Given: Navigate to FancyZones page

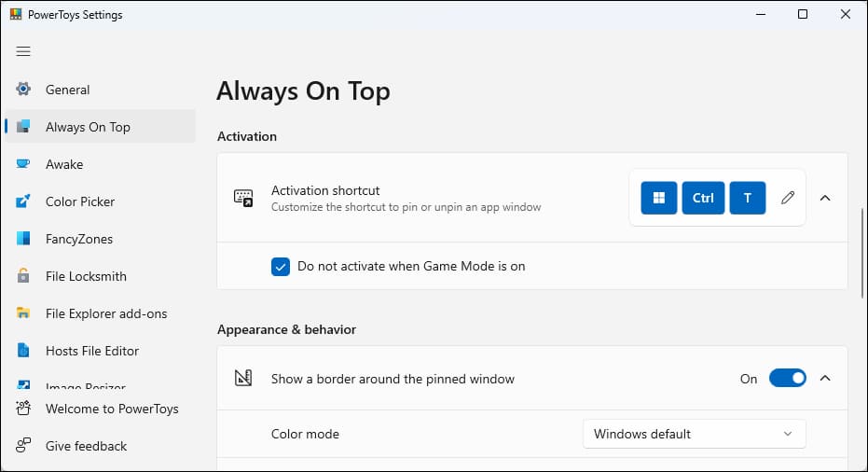Looking at the screenshot, I should 100,239.
